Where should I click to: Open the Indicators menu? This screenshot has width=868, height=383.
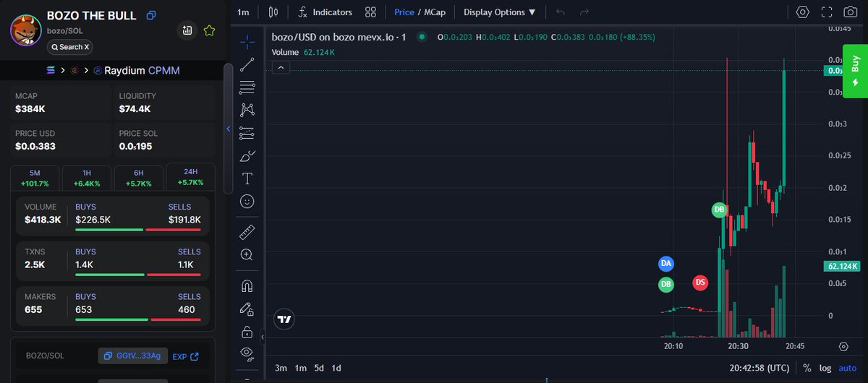pos(325,12)
